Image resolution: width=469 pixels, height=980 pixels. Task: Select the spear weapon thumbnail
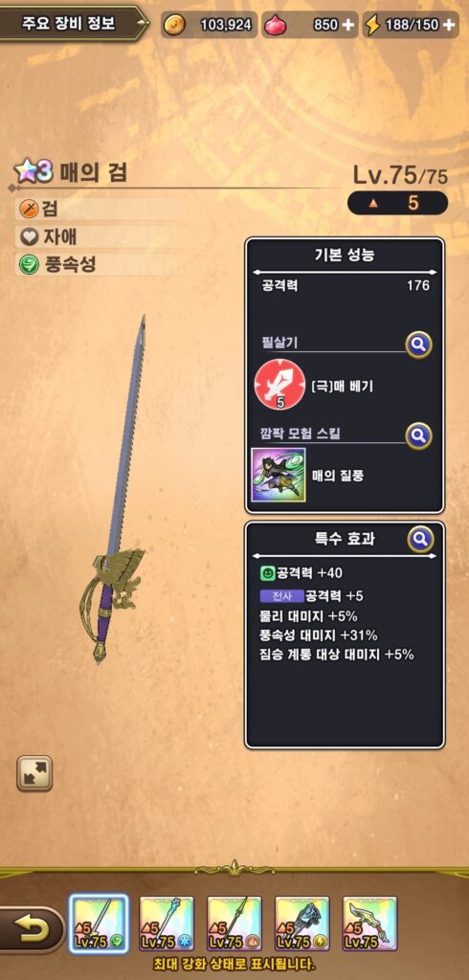pos(234,924)
